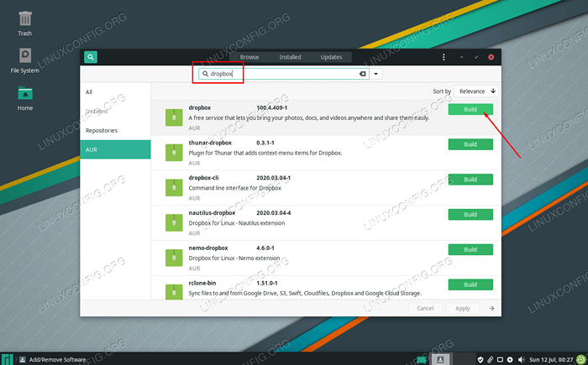Select the dropbox package name

(x=200, y=107)
